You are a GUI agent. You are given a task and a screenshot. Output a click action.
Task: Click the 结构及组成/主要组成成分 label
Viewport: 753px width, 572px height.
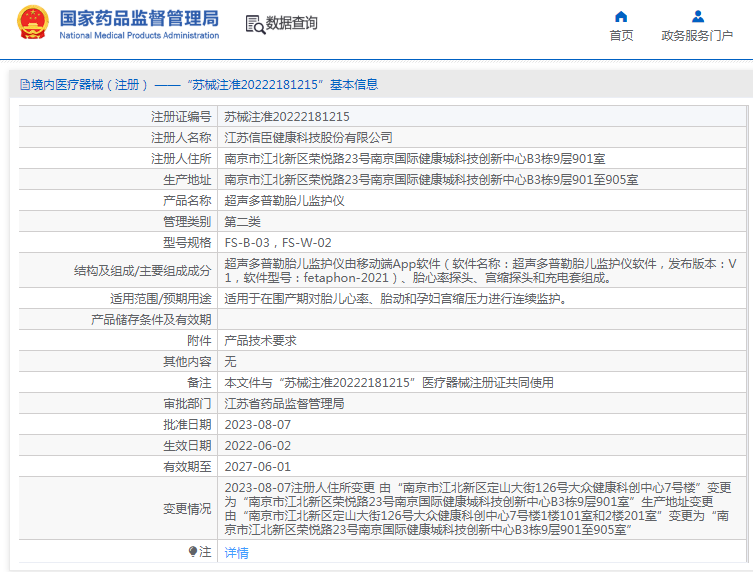(x=143, y=271)
